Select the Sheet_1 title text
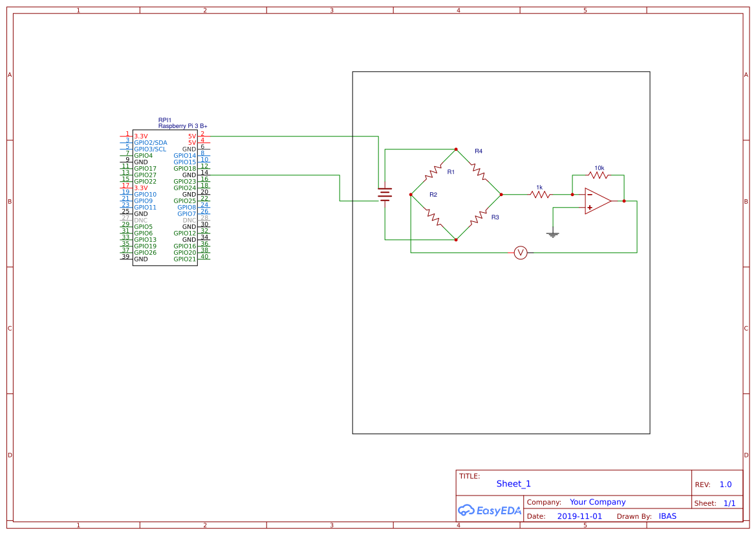 [x=513, y=483]
